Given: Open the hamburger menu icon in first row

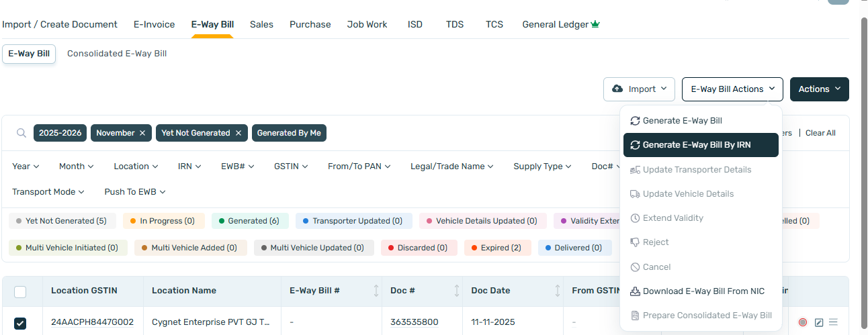Looking at the screenshot, I should coord(833,322).
